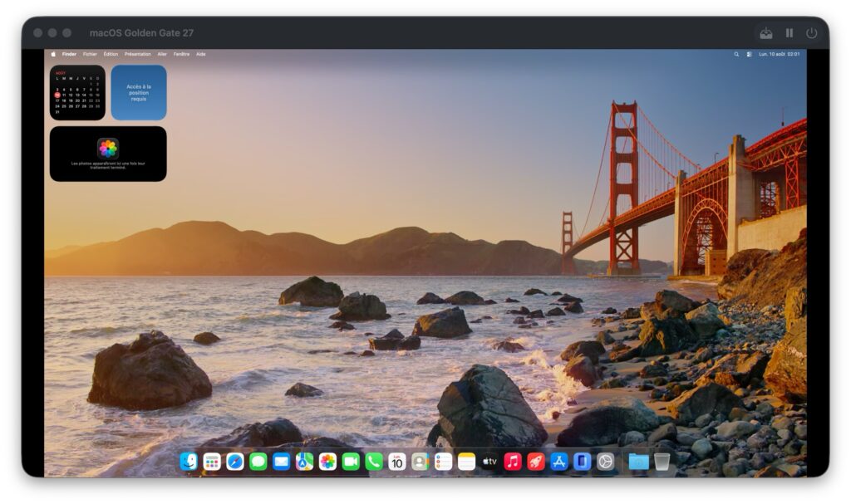Image resolution: width=851 pixels, height=504 pixels.
Task: Click the Spotlight search magnifier icon
Action: tap(736, 54)
